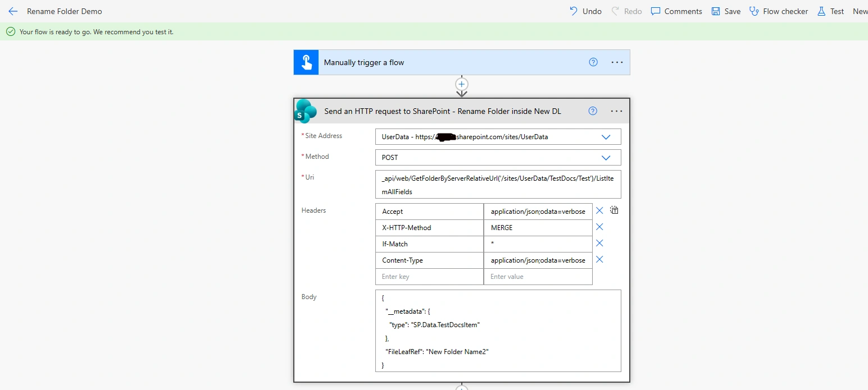
Task: Click the Send an HTTP request action title
Action: click(x=443, y=111)
